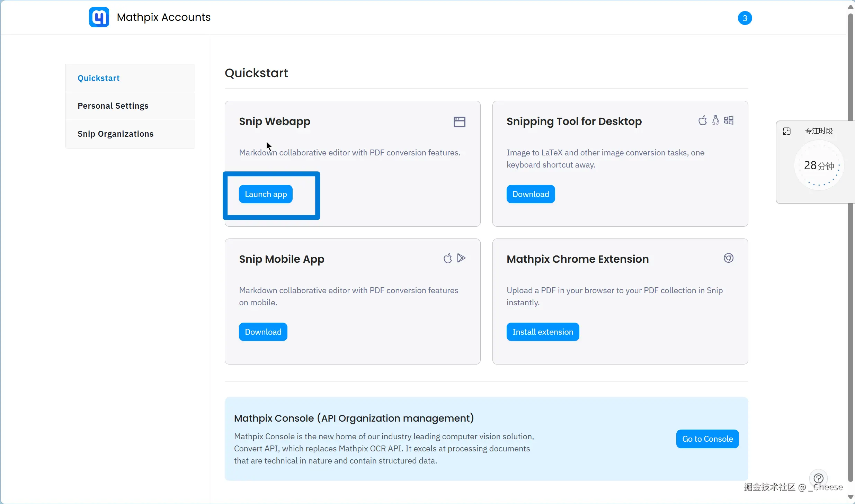Viewport: 855px width, 504px height.
Task: Click the 28-minute focus timer circle
Action: 819,166
